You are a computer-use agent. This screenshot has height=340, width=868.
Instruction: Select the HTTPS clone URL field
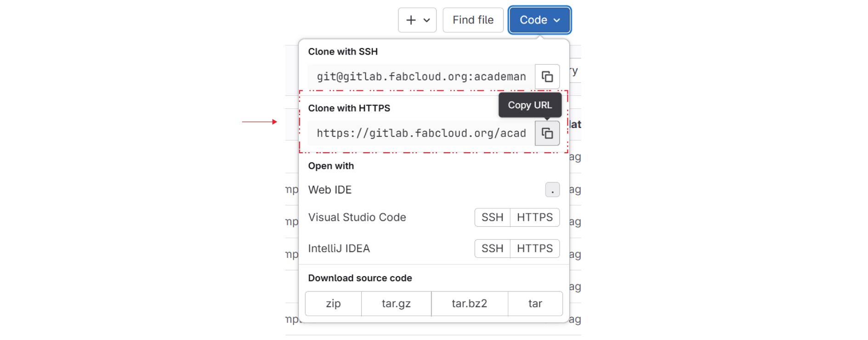coord(421,134)
